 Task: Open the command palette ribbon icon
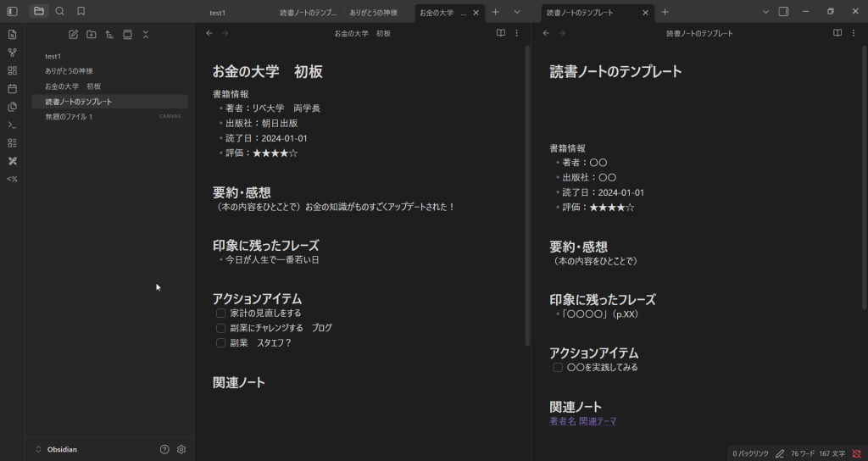click(x=12, y=125)
